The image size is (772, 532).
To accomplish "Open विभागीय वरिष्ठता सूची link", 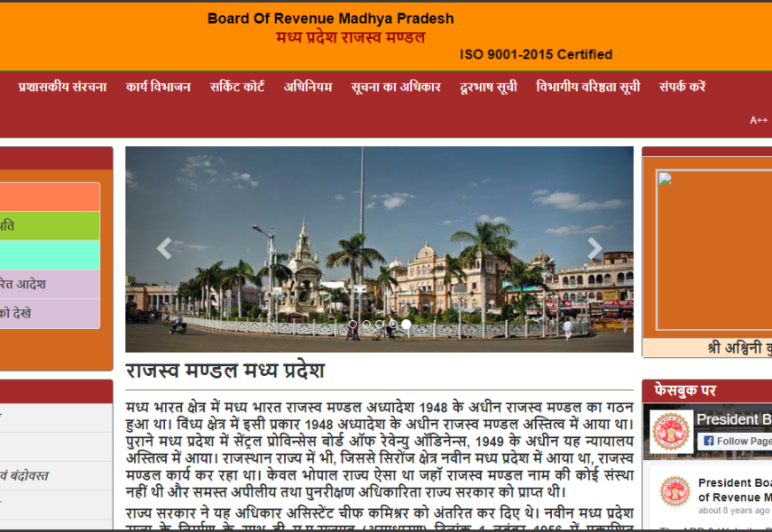I will [x=587, y=87].
